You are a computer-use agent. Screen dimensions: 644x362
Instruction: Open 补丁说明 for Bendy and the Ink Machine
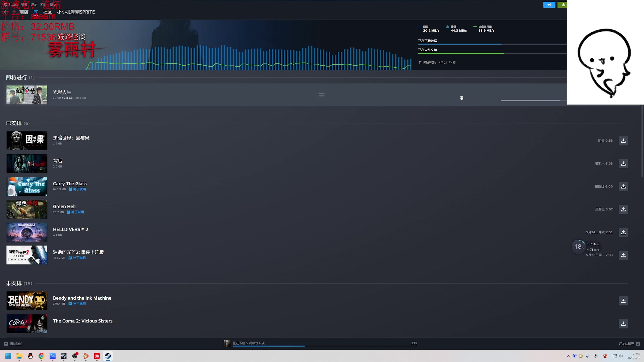[77, 304]
